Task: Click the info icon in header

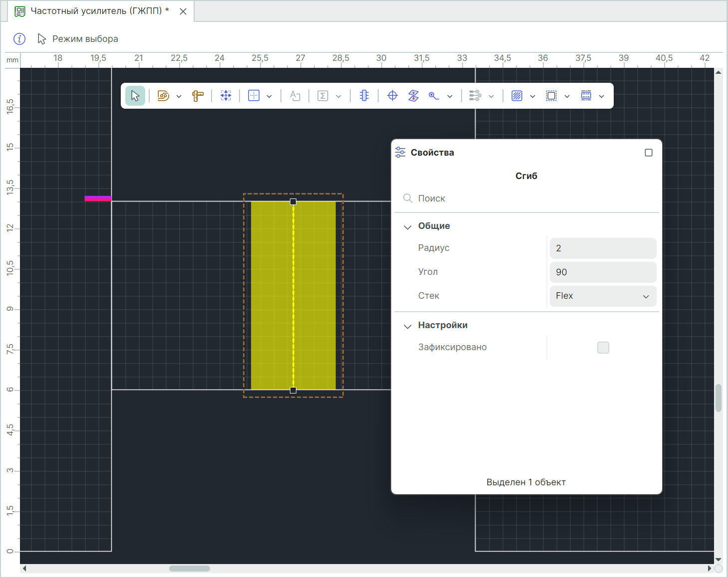Action: coord(19,39)
